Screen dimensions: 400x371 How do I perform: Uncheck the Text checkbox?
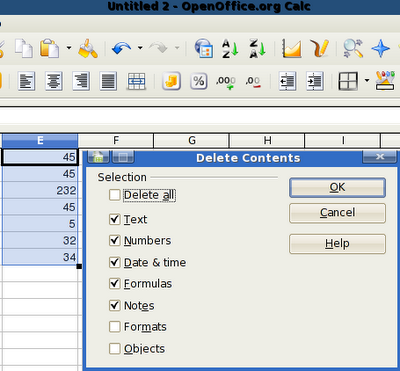coord(115,219)
